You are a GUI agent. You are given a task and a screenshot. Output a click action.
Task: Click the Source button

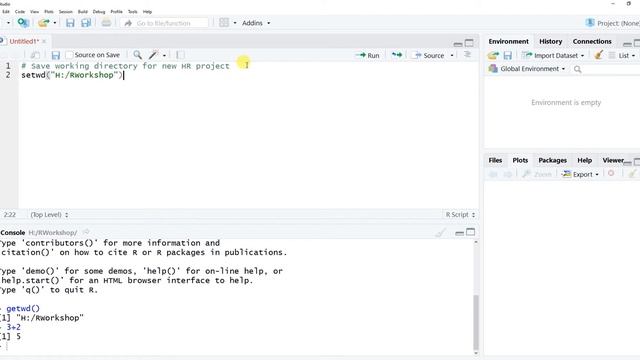(429, 55)
